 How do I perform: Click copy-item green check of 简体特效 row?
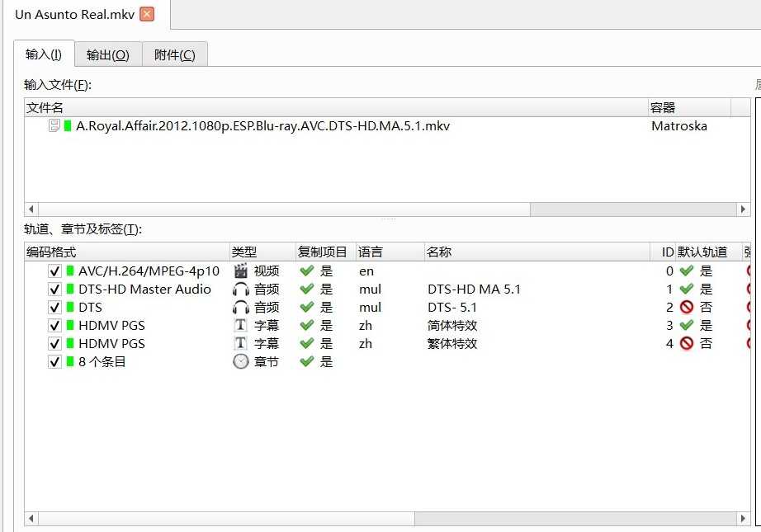point(307,325)
